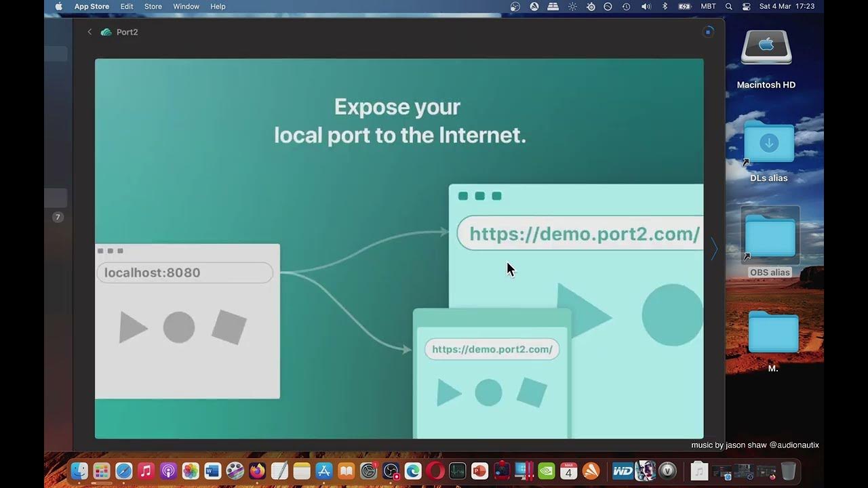The height and width of the screenshot is (488, 868).
Task: Click the blue loading stop indicator
Action: tap(708, 32)
